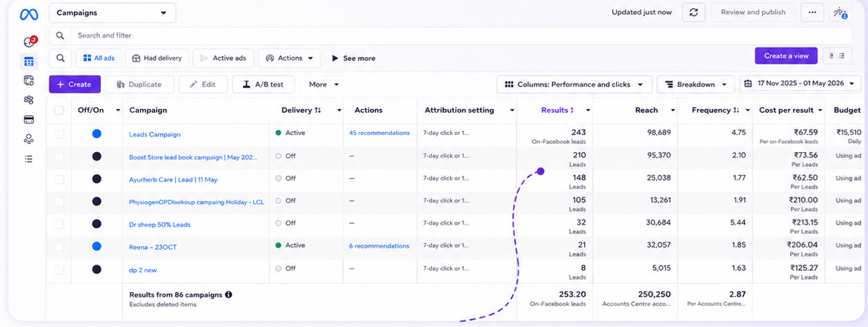868x327 pixels.
Task: Click the info icon next to Results from 86 campaigns
Action: pos(228,295)
